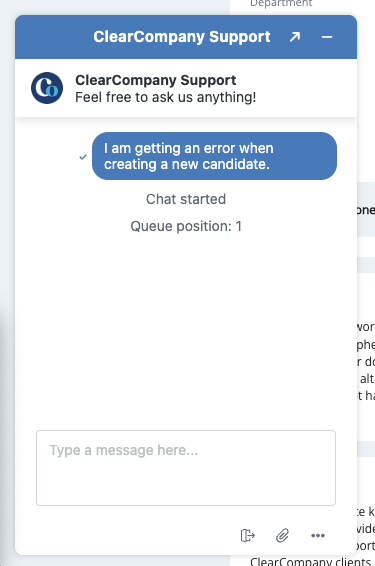Click the white agent info banner

point(186,88)
